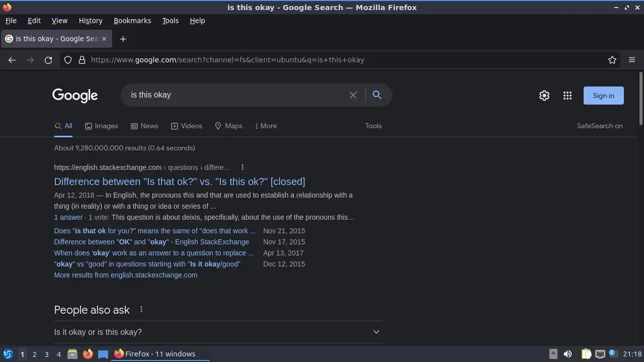Open options for the stackexchange result

point(242,167)
